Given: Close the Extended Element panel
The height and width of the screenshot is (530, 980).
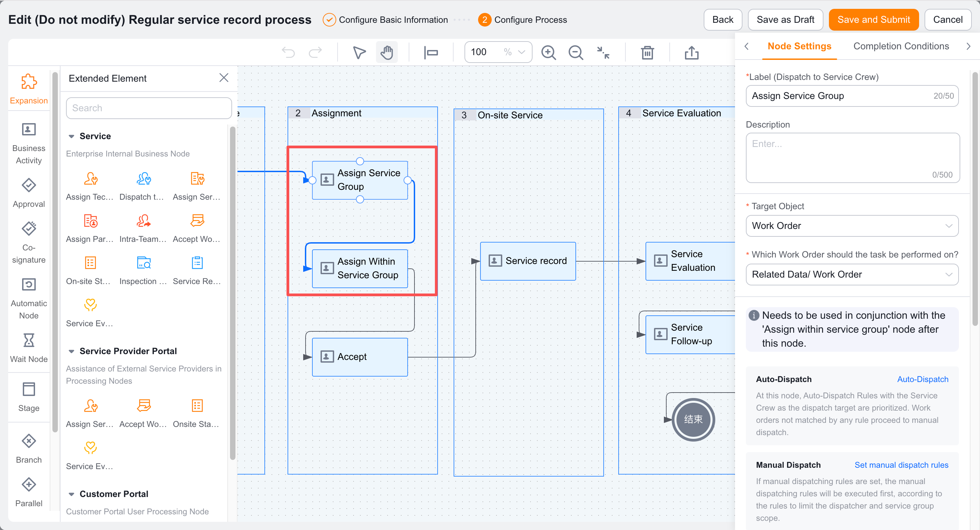Looking at the screenshot, I should pos(224,78).
